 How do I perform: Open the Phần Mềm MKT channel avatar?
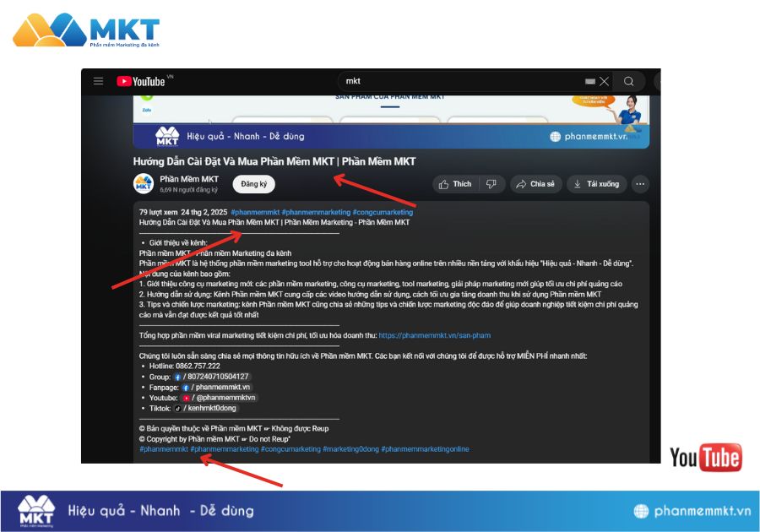click(144, 184)
